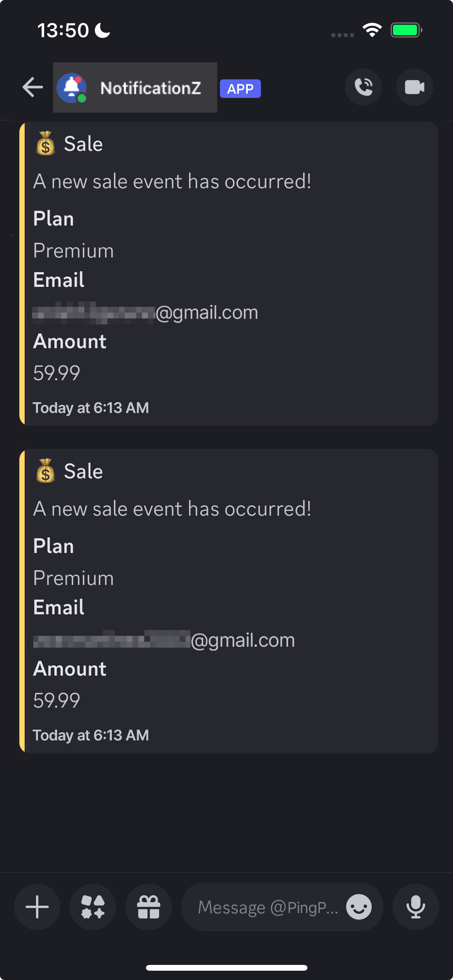This screenshot has height=980, width=453.
Task: Select the second Sale embed title
Action: 83,471
